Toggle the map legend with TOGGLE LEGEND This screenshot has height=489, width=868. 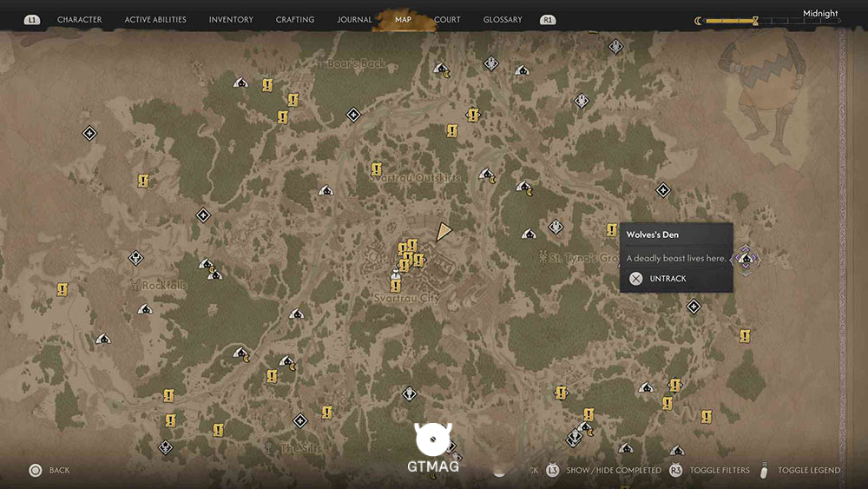(x=809, y=470)
